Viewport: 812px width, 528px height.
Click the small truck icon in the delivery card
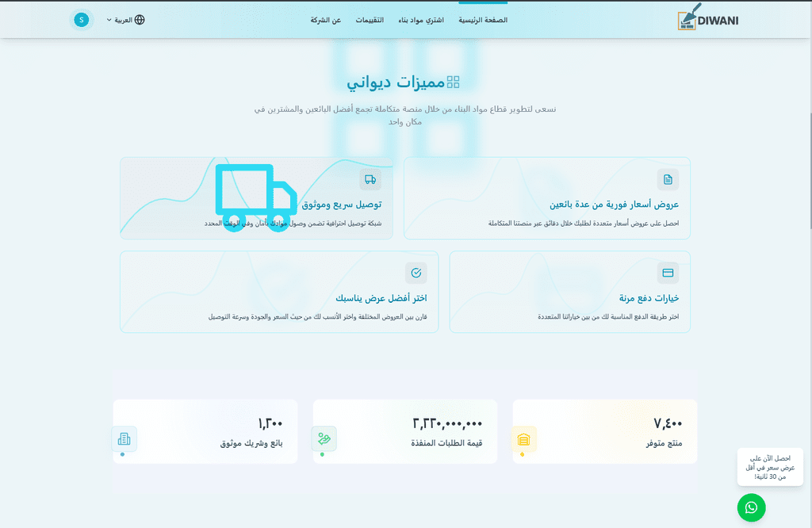[370, 180]
